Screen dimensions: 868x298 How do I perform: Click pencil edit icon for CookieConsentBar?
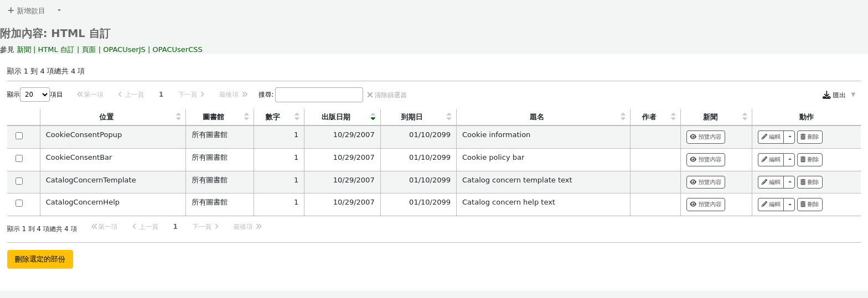(764, 160)
